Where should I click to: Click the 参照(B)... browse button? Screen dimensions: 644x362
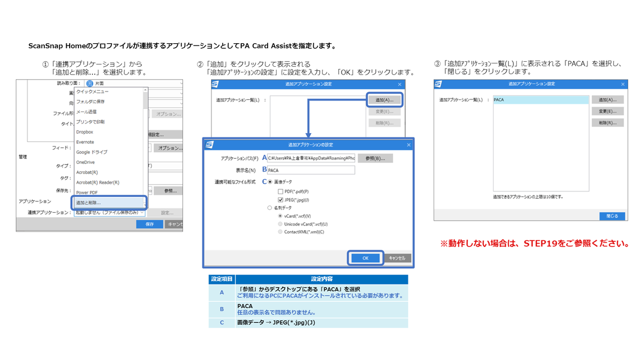[x=375, y=158]
